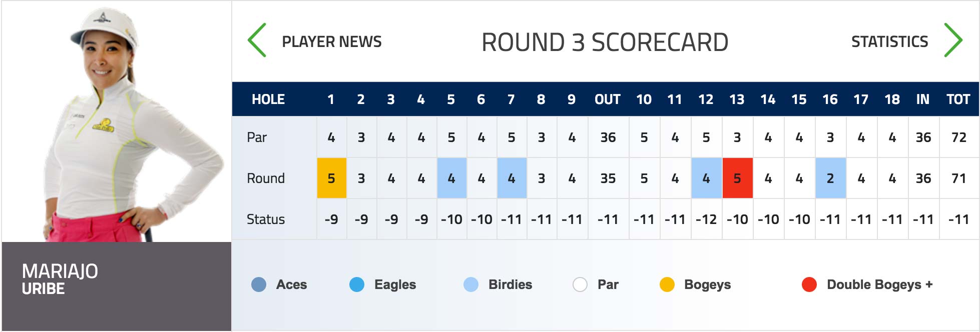Viewport: 980px width, 332px height.
Task: Select the birdie score on hole 16
Action: pyautogui.click(x=830, y=178)
